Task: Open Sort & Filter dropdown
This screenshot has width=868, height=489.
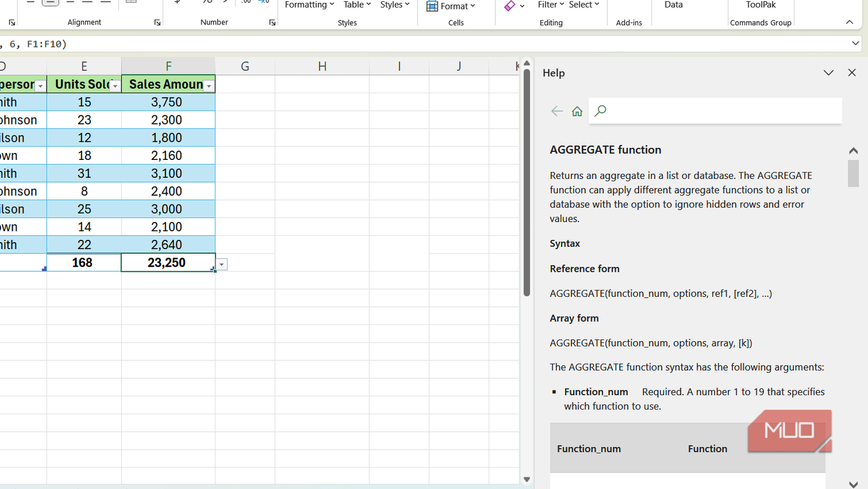Action: 551,5
